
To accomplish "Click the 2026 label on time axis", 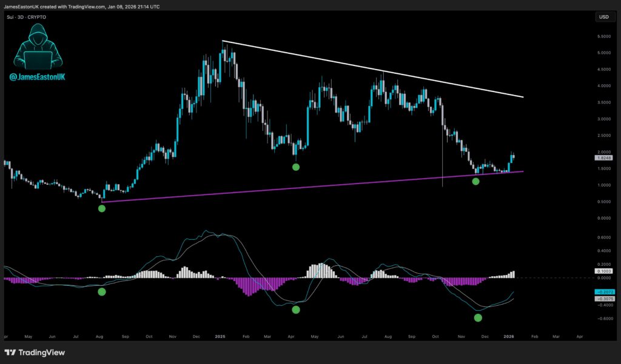I will [x=510, y=335].
